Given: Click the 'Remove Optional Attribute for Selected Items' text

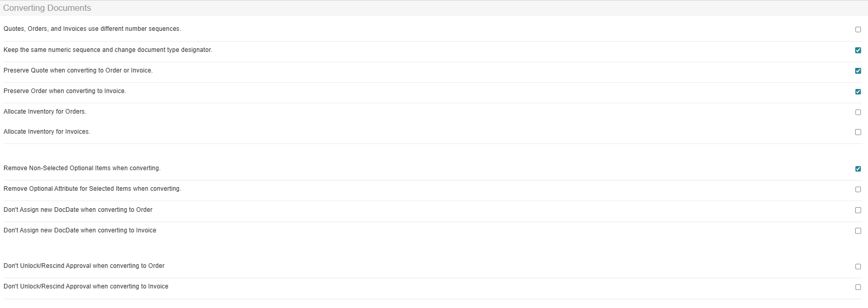Looking at the screenshot, I should click(x=92, y=189).
